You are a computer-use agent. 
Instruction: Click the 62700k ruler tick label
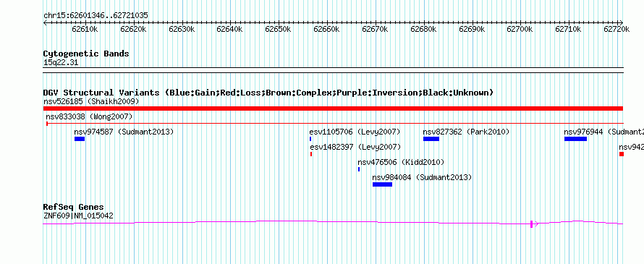click(520, 29)
